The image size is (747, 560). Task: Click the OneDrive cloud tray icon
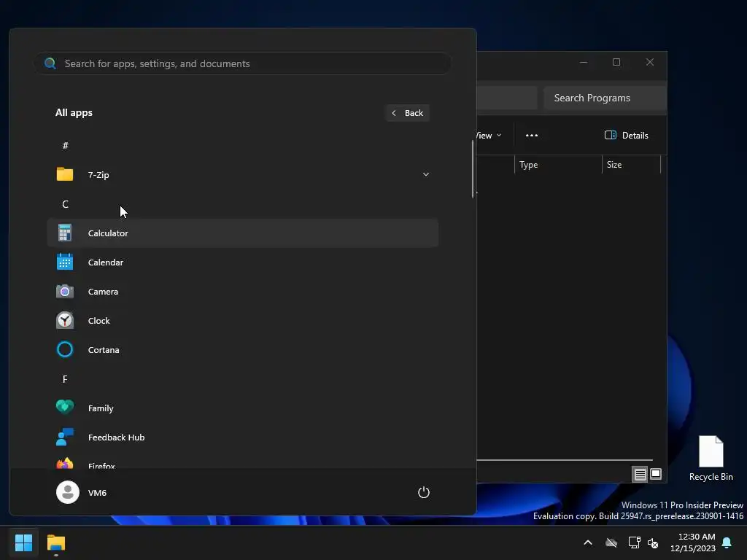tap(611, 542)
